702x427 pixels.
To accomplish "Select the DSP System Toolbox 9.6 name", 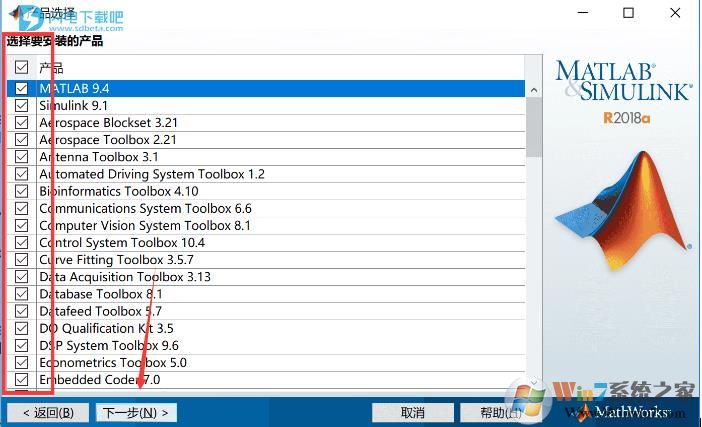I will click(109, 346).
